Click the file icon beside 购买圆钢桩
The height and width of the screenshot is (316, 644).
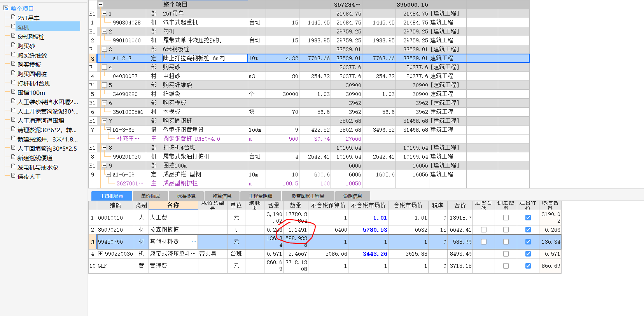(13, 73)
